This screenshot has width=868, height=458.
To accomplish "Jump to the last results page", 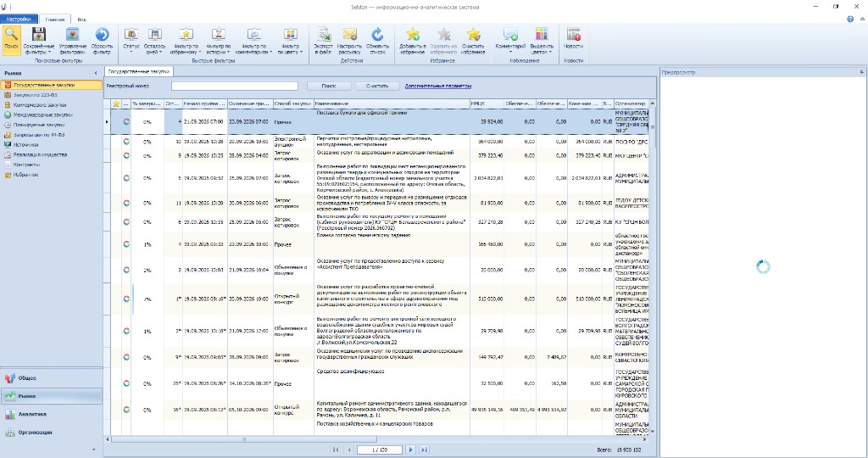I will pyautogui.click(x=424, y=450).
